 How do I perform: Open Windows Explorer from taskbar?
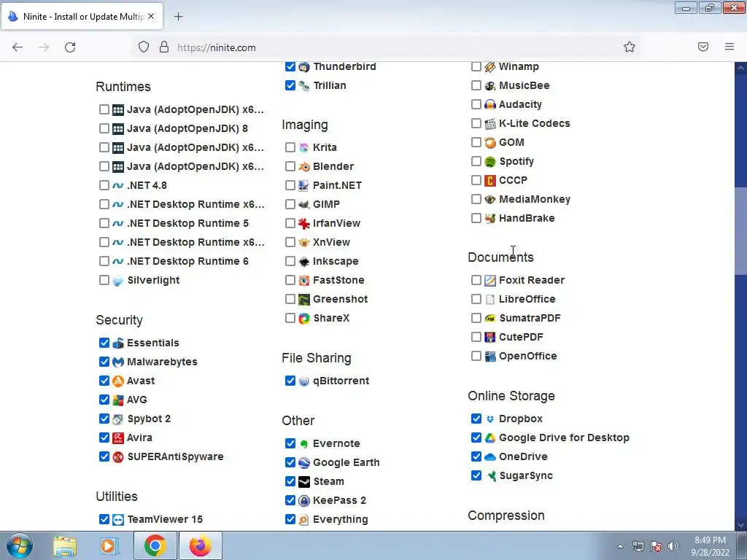pos(65,545)
